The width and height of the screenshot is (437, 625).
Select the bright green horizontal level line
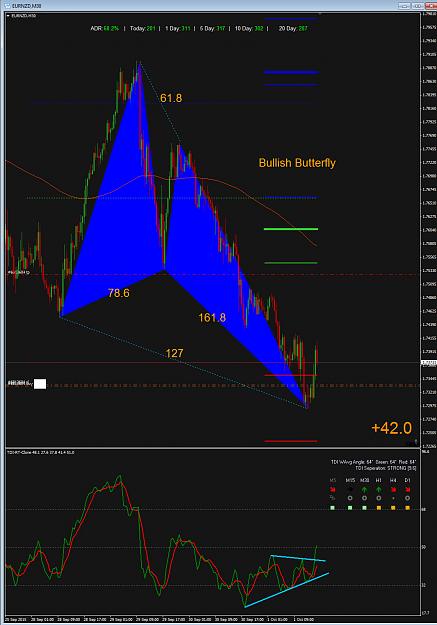[x=291, y=229]
